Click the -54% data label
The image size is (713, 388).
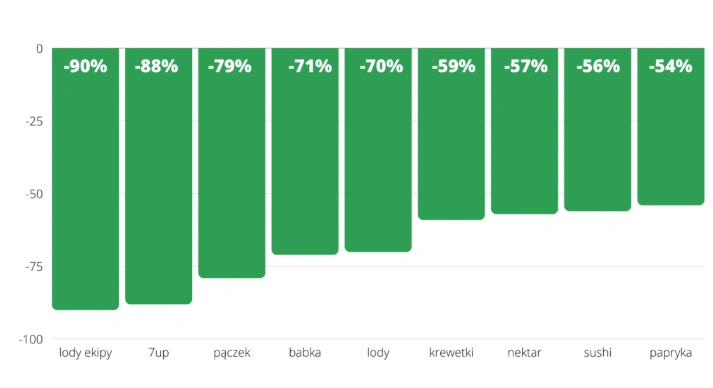[x=670, y=66]
